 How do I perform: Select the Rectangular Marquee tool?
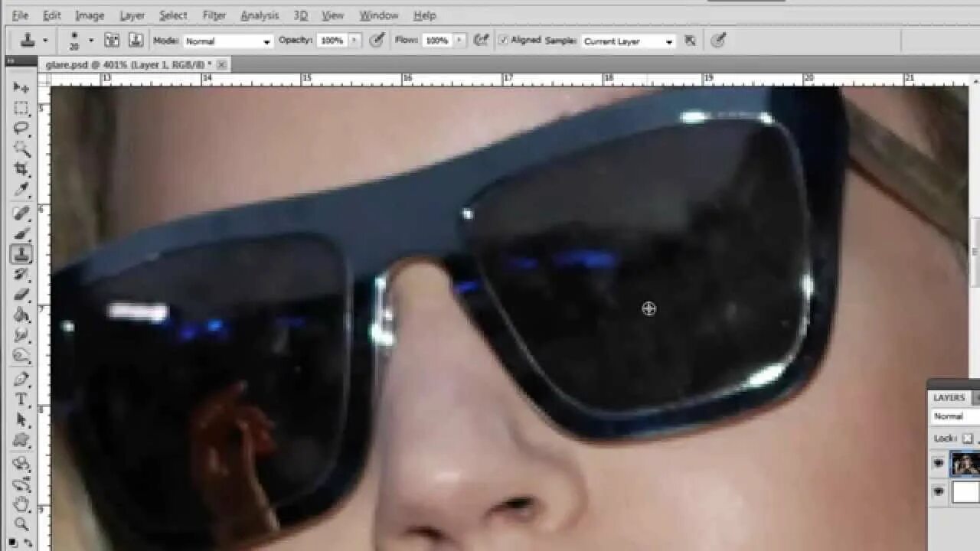(x=21, y=108)
